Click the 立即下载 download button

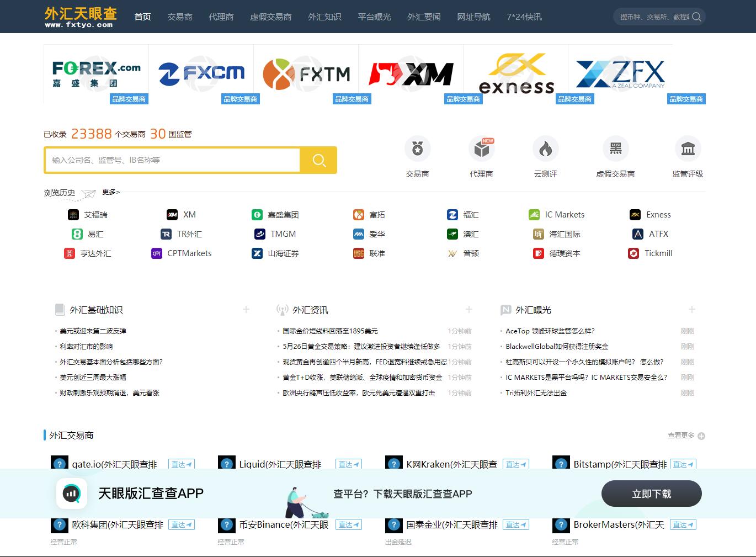pos(651,494)
